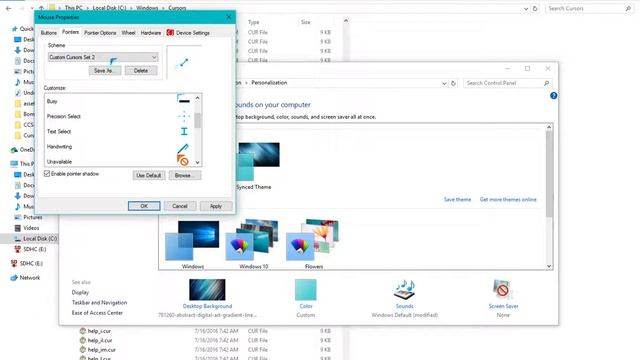The height and width of the screenshot is (360, 640).
Task: Open Ease of Access Center link
Action: coord(97,313)
